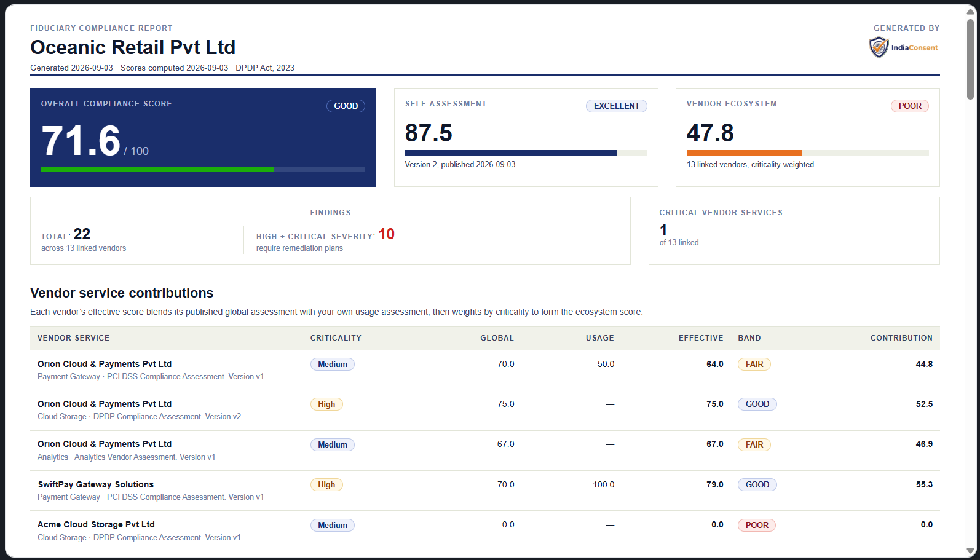Click the self-assessment 87.5 progress bar
This screenshot has width=980, height=560.
[526, 152]
